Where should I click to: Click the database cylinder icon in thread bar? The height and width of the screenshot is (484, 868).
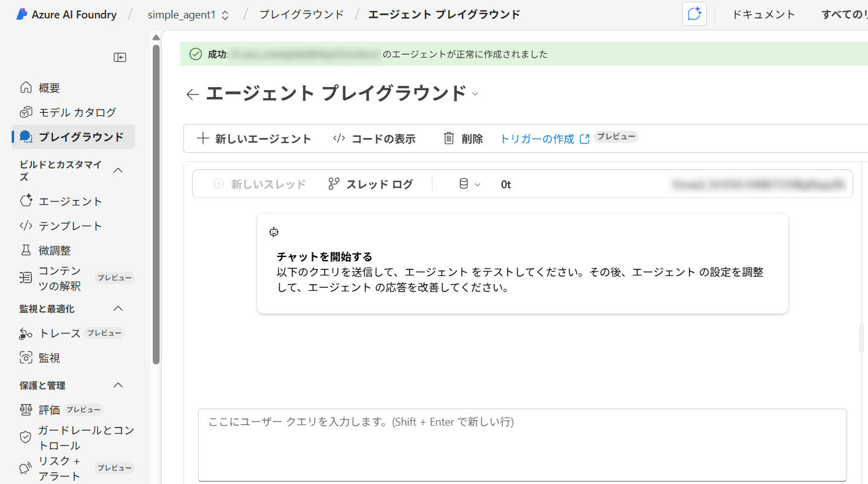pyautogui.click(x=464, y=184)
